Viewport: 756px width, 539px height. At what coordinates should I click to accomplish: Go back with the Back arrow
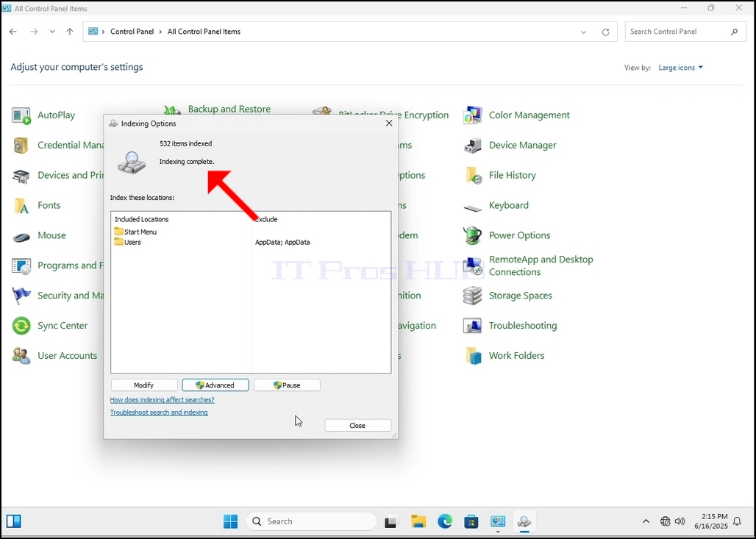coord(13,32)
